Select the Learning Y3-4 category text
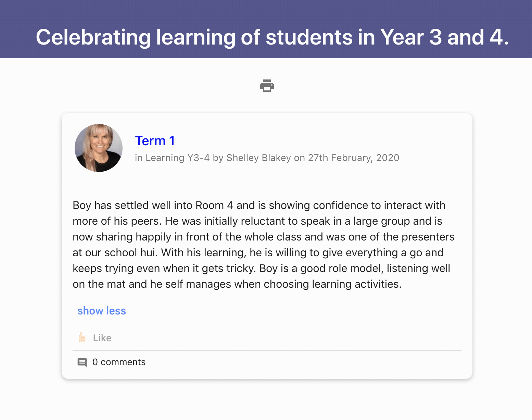 (177, 158)
